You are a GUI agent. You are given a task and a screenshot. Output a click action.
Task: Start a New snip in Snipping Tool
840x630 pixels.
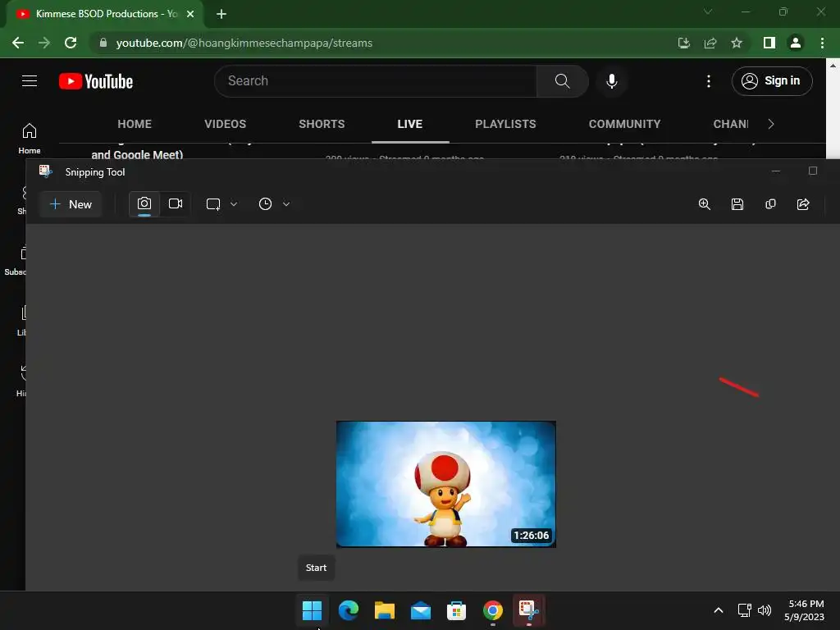[71, 204]
